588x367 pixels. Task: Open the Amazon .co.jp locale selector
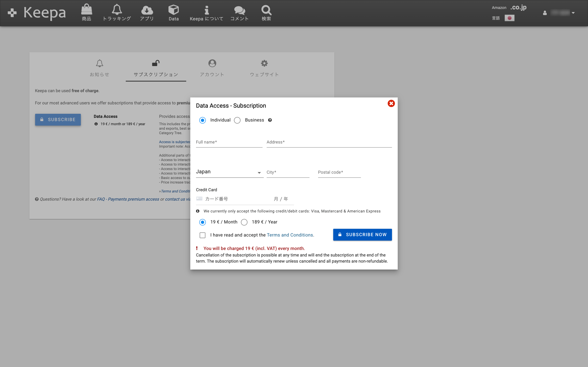[518, 8]
